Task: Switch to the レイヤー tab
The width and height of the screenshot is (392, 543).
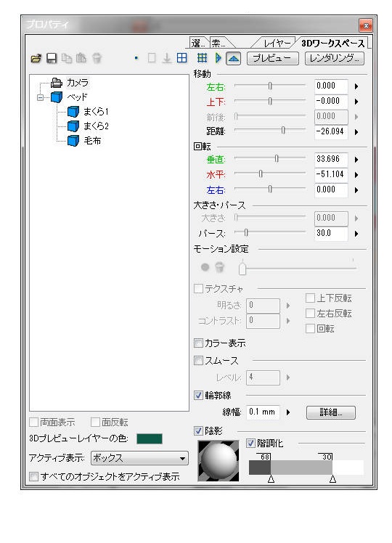Action: click(277, 44)
